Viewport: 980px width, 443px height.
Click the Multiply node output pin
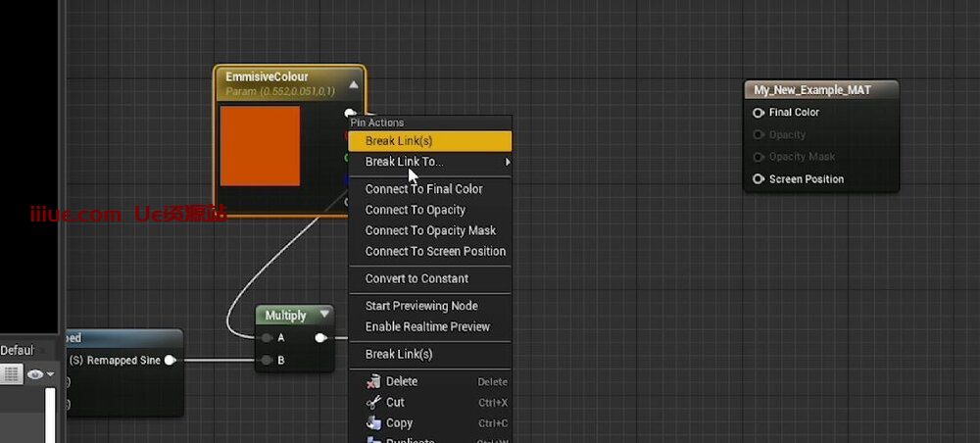click(319, 338)
